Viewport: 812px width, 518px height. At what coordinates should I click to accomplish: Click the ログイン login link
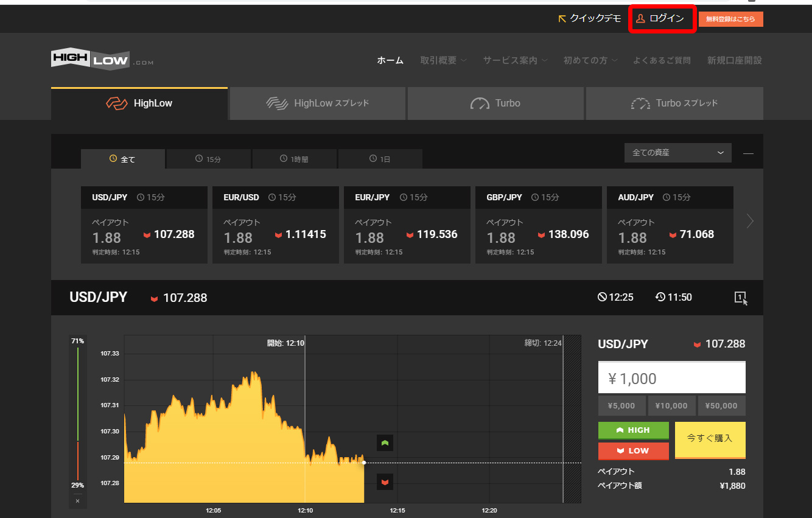[661, 19]
